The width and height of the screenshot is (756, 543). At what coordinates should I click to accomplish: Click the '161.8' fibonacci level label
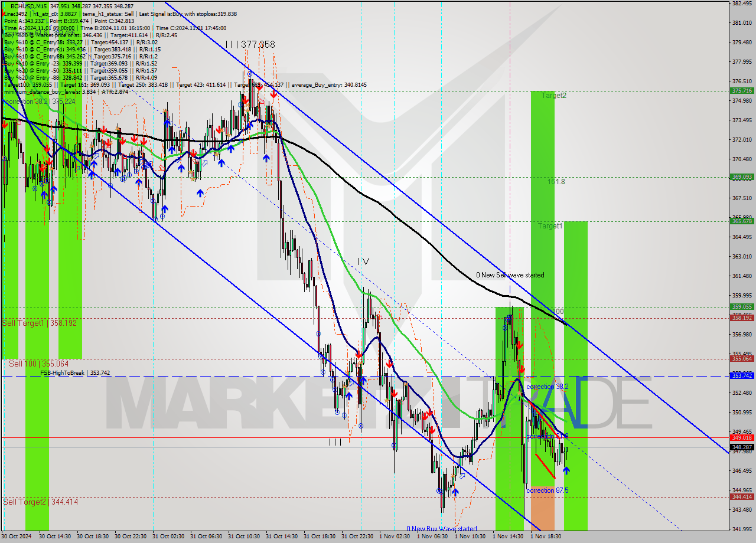[x=556, y=182]
